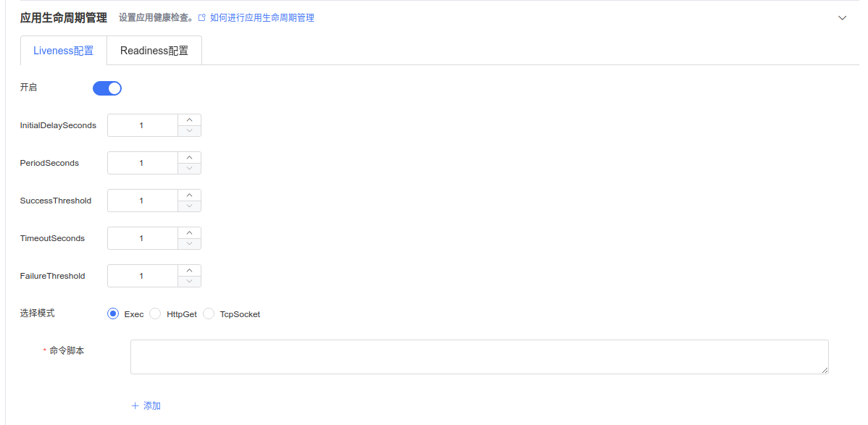Viewport: 868px width, 425px height.
Task: Click the FailureThreshold label
Action: click(x=53, y=276)
